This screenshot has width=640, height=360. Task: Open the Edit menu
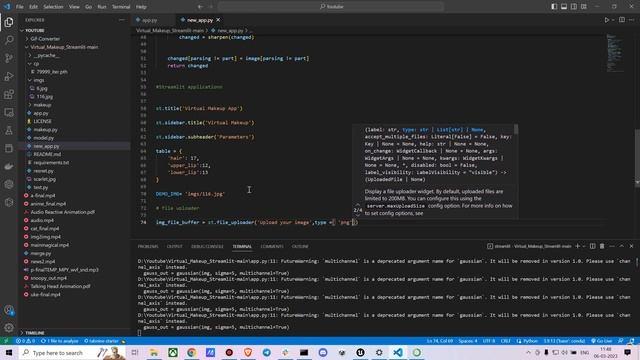pos(33,7)
